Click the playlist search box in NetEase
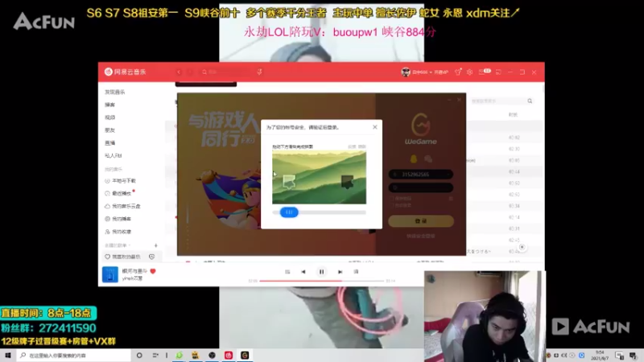 [x=502, y=101]
